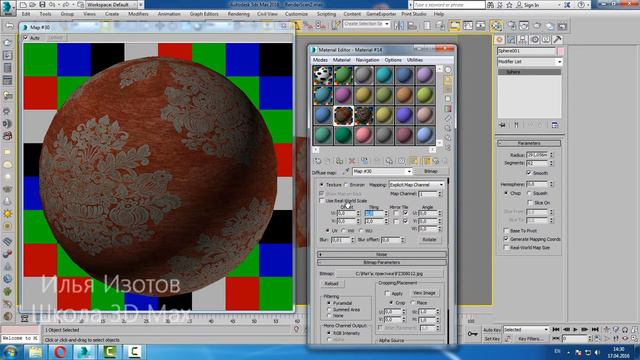The height and width of the screenshot is (360, 640).
Task: Open the Hierarchy command panel tab
Action: (x=522, y=40)
